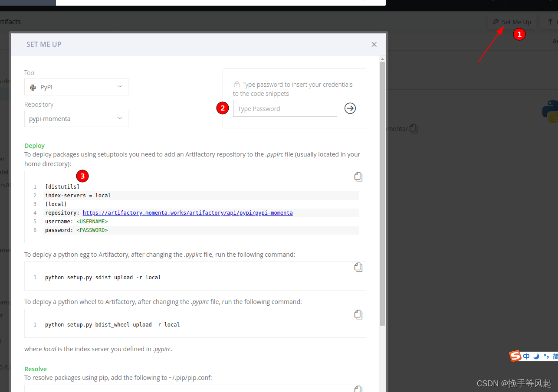Viewport: 558px width, 392px height.
Task: Submit password with the arrow circle icon
Action: coord(350,108)
